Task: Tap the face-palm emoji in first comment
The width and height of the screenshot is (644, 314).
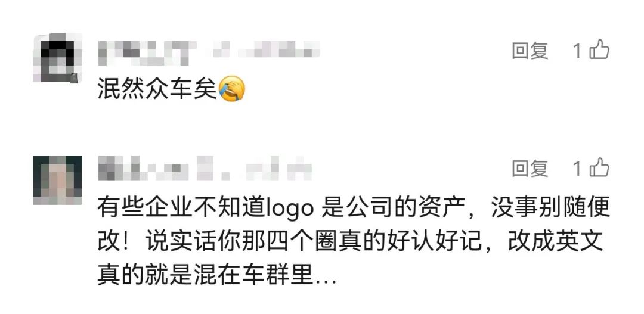Action: coord(232,89)
